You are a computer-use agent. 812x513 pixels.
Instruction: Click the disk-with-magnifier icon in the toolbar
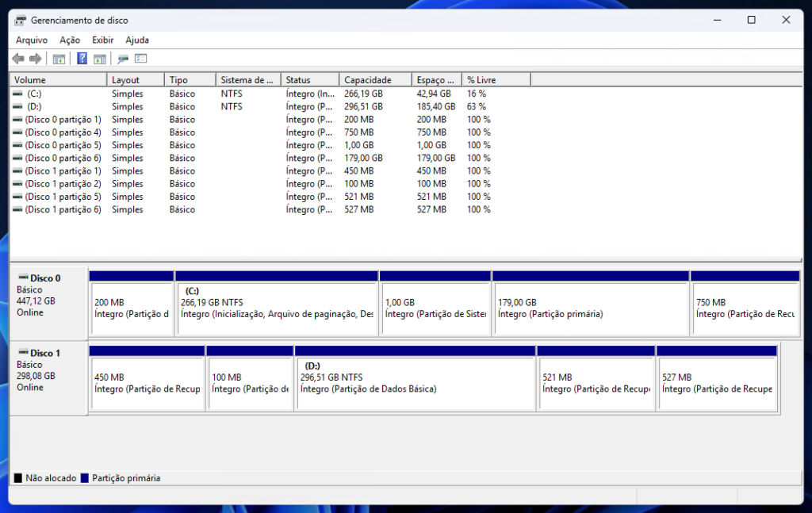(x=123, y=59)
